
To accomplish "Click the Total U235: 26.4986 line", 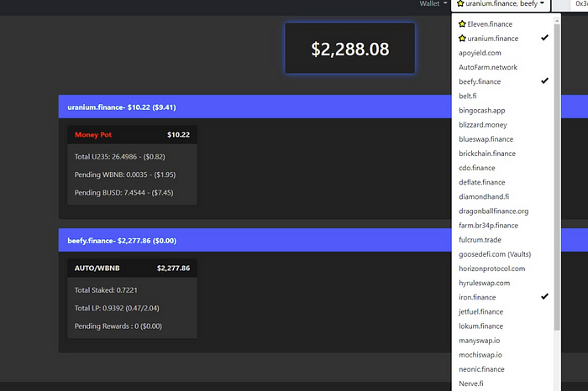I will coord(119,157).
